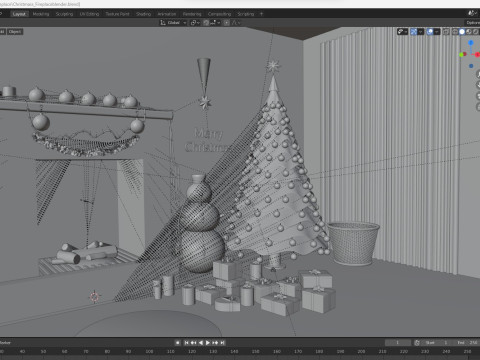This screenshot has width=480, height=360.
Task: Toggle the camera view button
Action: (478, 96)
